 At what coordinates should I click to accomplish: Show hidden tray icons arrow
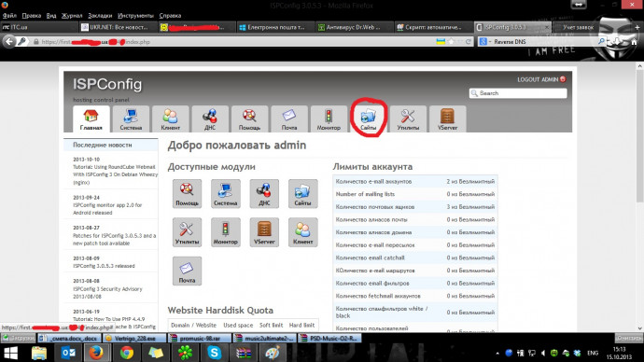[497, 353]
